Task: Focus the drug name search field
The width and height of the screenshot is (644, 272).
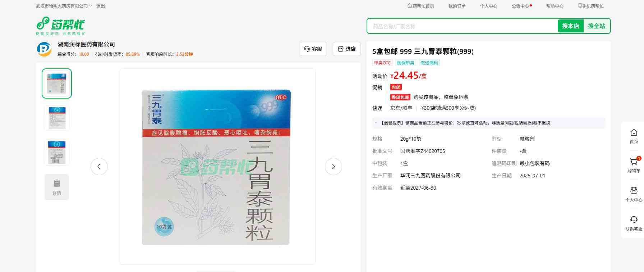Action: point(462,26)
